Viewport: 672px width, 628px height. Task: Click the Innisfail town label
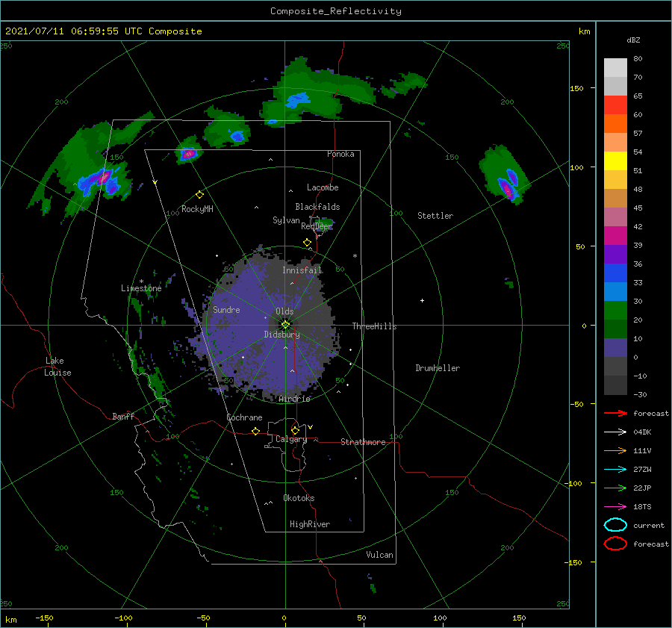(x=302, y=270)
